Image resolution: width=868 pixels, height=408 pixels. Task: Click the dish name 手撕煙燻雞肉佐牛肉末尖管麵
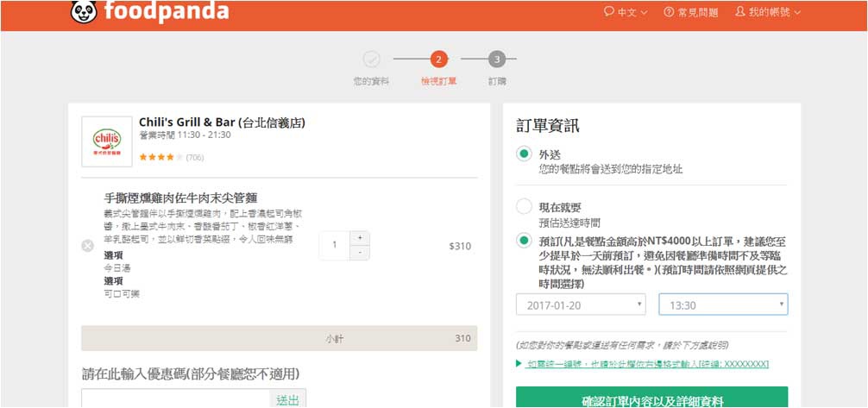(180, 198)
